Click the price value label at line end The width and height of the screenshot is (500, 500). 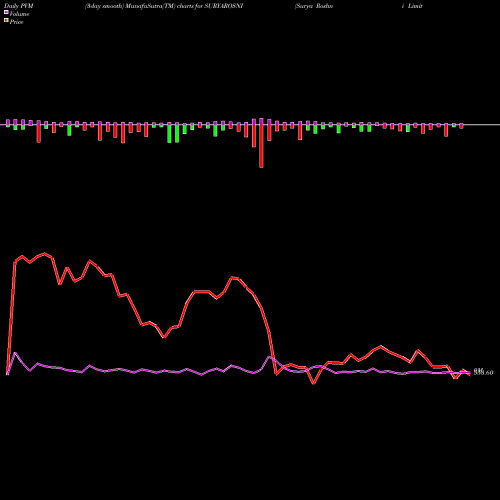tap(483, 372)
